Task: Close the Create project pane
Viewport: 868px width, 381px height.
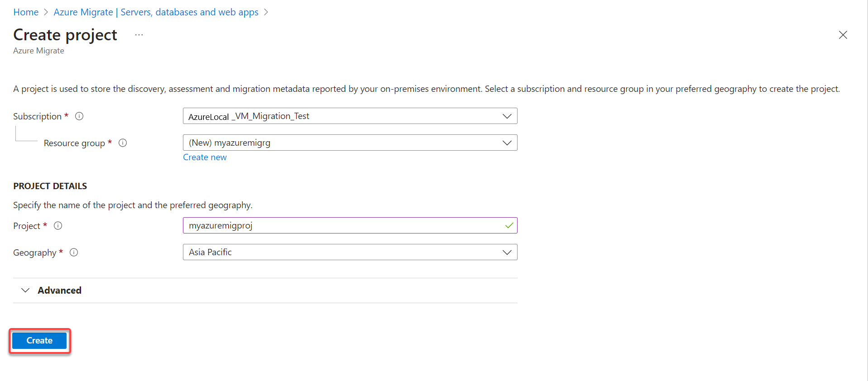Action: [843, 35]
